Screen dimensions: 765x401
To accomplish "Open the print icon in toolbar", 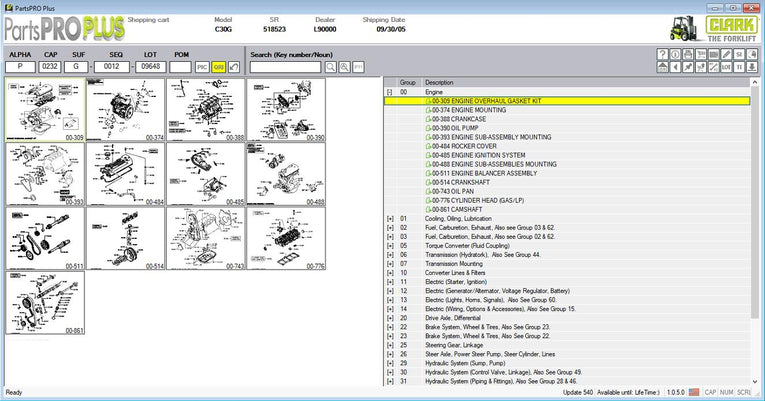I will click(x=688, y=54).
